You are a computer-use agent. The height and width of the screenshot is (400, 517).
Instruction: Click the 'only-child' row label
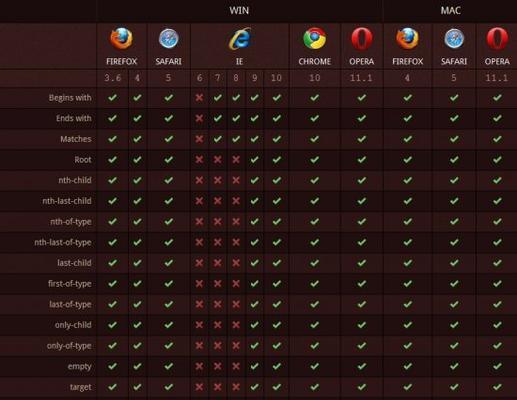click(73, 325)
